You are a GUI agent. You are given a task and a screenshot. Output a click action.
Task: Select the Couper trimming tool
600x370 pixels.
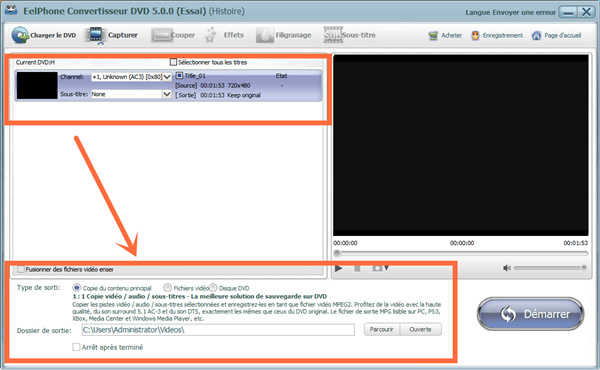pyautogui.click(x=173, y=35)
